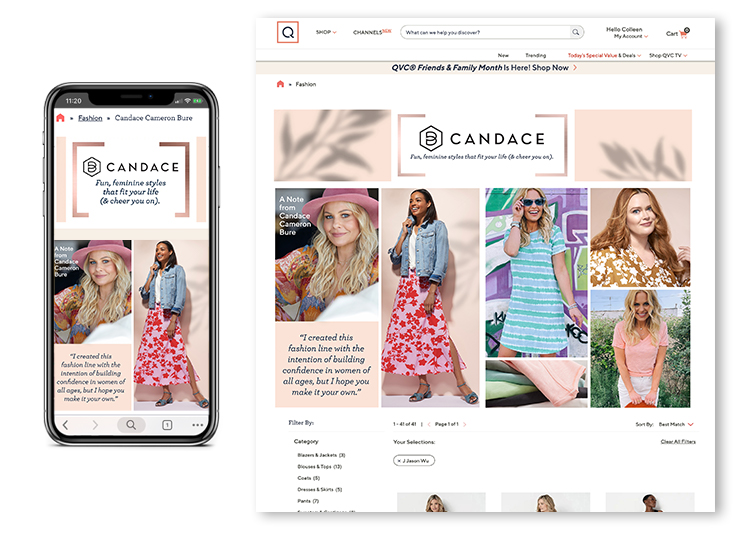The height and width of the screenshot is (533, 747).
Task: Open the Sort By Best Match dropdown
Action: (676, 424)
